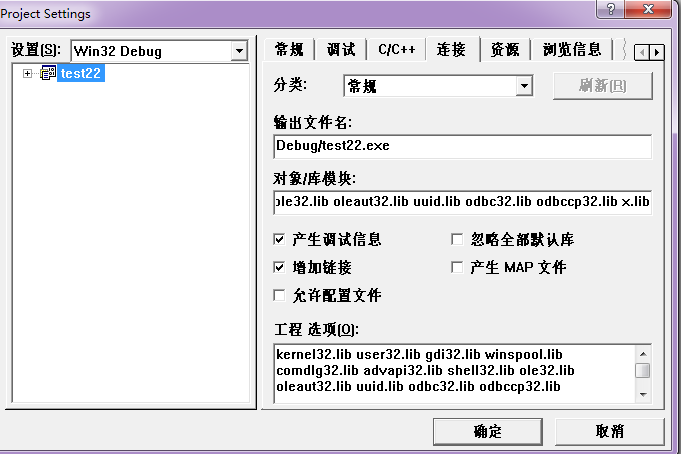
Task: Cancel with the 取消 button
Action: pos(609,431)
